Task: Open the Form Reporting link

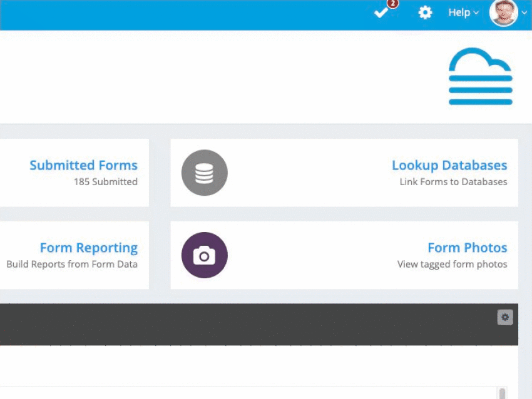Action: pyautogui.click(x=88, y=248)
